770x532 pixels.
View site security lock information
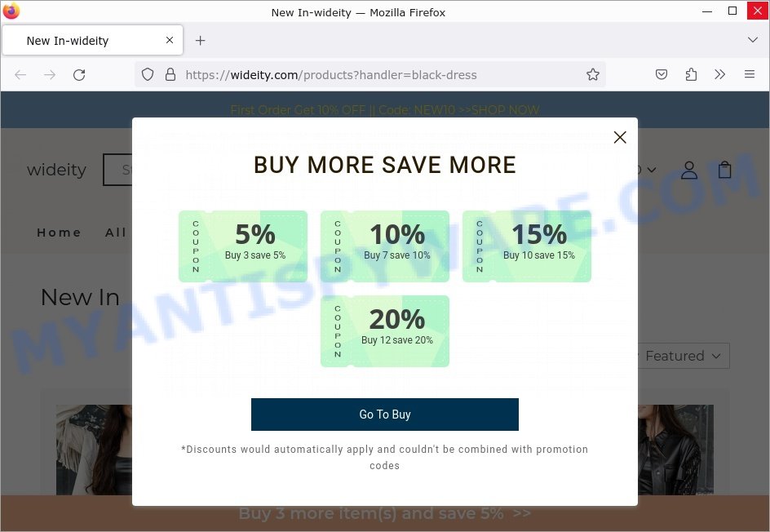click(170, 75)
